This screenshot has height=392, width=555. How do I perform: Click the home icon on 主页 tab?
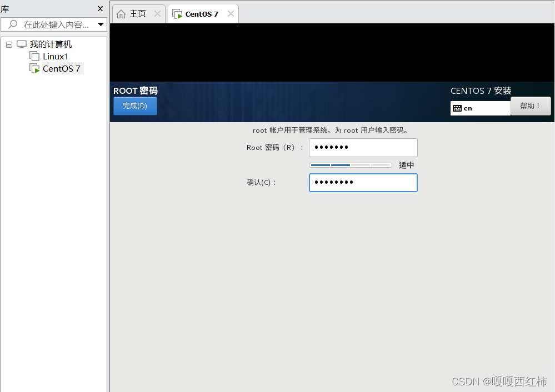[x=121, y=14]
